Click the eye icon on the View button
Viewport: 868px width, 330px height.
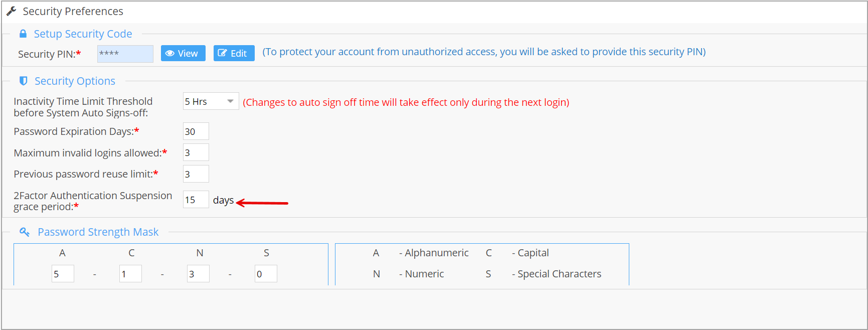pyautogui.click(x=170, y=53)
